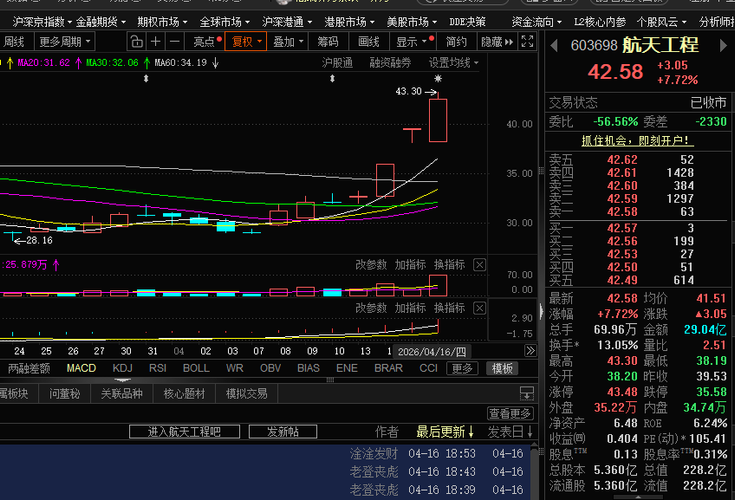Image resolution: width=735 pixels, height=500 pixels.
Task: Open 更多周期 dropdown
Action: [x=65, y=42]
